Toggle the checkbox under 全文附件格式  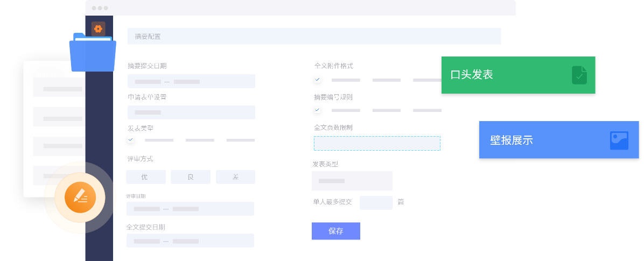click(x=318, y=80)
